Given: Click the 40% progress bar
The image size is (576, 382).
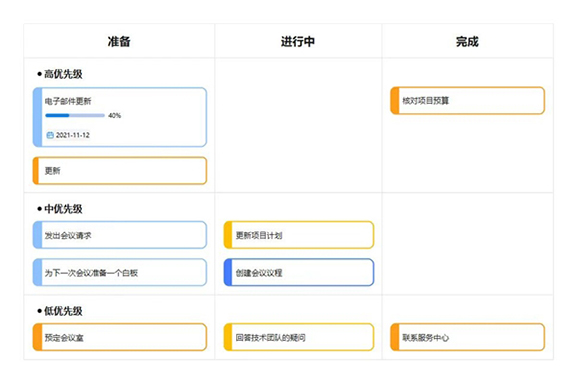Looking at the screenshot, I should click(75, 115).
